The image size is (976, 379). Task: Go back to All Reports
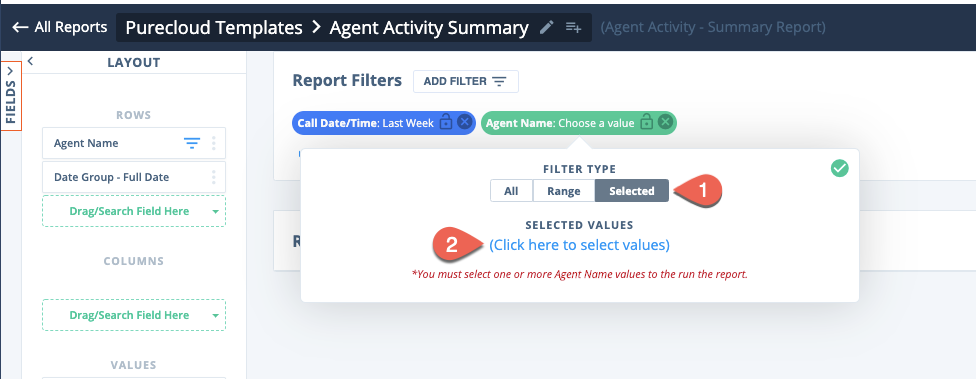60,27
